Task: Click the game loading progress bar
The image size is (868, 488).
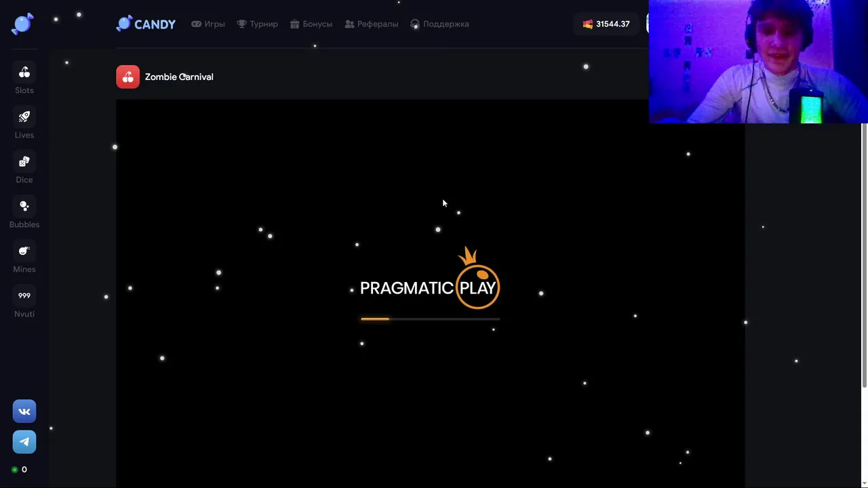Action: pos(430,319)
